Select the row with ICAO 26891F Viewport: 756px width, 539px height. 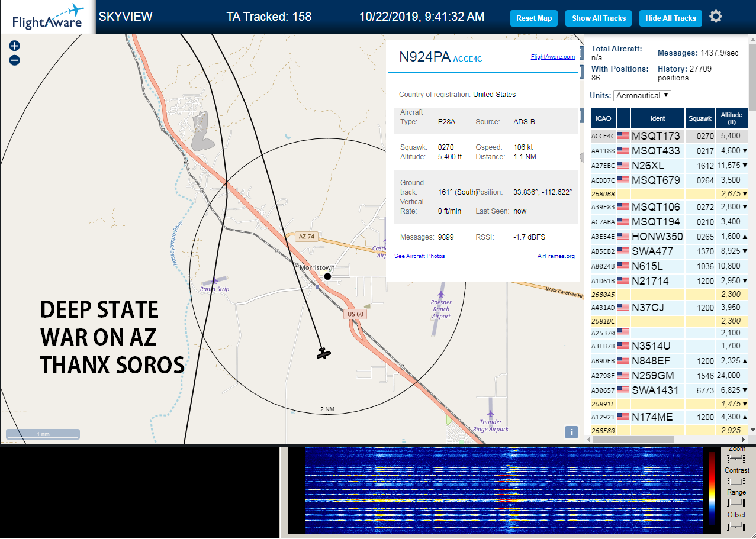click(x=670, y=404)
